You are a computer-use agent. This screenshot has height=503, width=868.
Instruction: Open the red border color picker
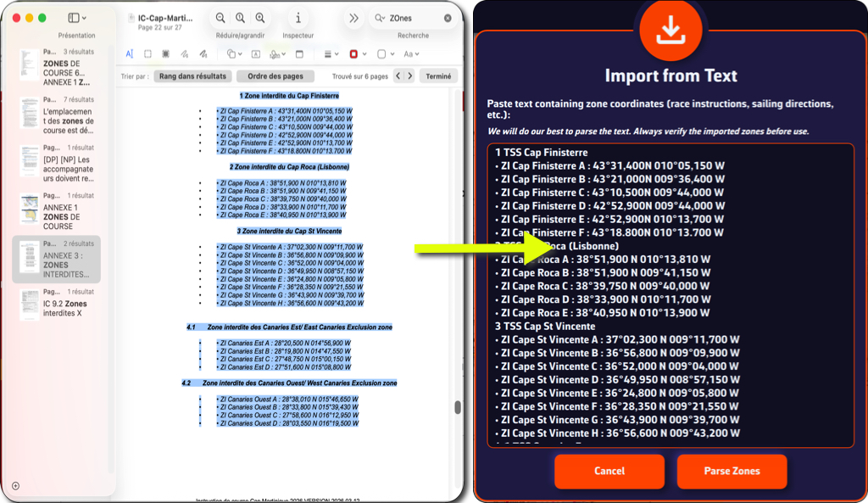click(x=357, y=53)
